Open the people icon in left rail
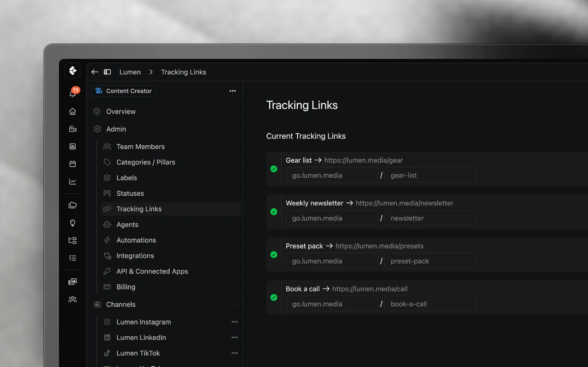 73,299
